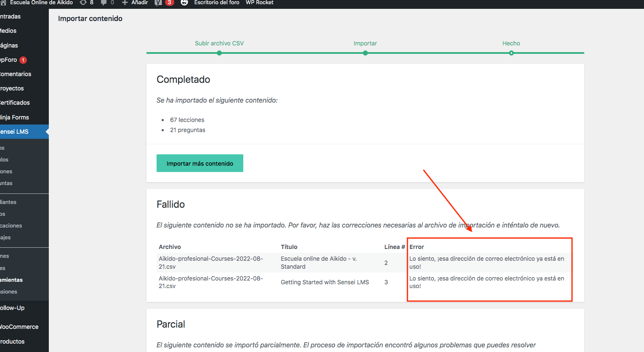Open the Añadir menu in admin bar
The height and width of the screenshot is (352, 644).
tap(139, 3)
